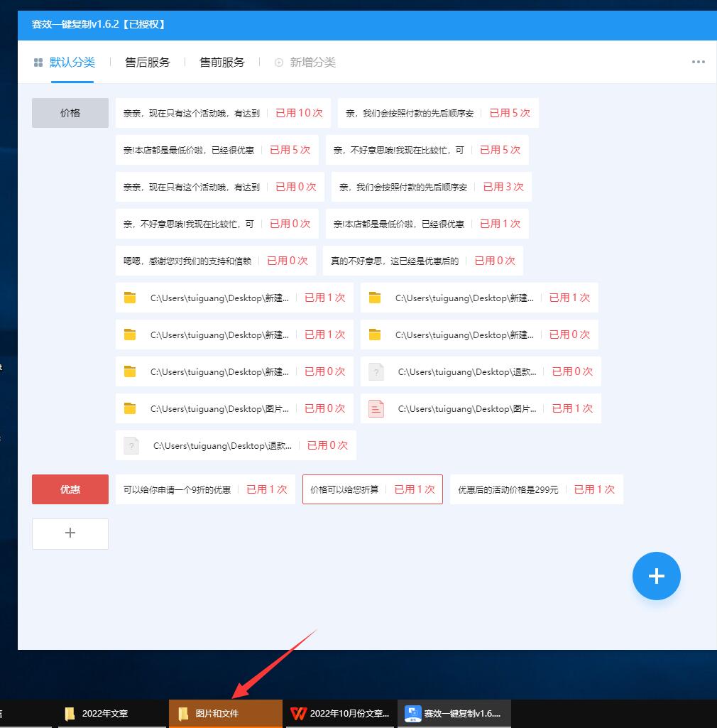Click 新增分类 to create a new category
717x728 pixels.
305,62
